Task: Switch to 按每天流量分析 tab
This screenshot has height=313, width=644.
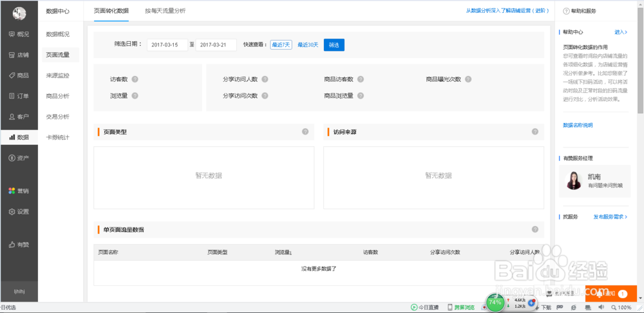Action: (165, 11)
